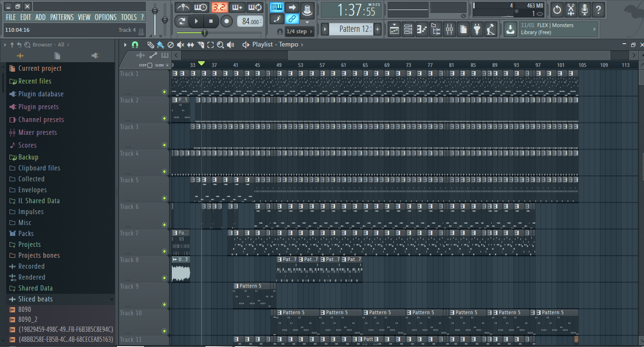Image resolution: width=644 pixels, height=347 pixels.
Task: Select the Draw pencil tool in playlist
Action: [x=150, y=45]
